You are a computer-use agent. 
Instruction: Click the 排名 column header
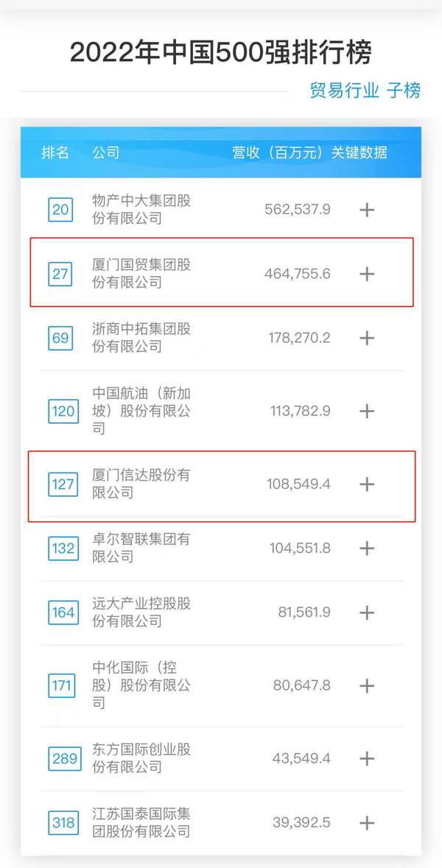click(x=55, y=153)
